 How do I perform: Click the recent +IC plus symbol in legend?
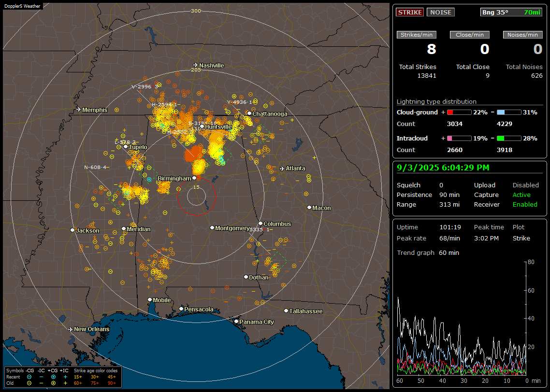pos(65,377)
